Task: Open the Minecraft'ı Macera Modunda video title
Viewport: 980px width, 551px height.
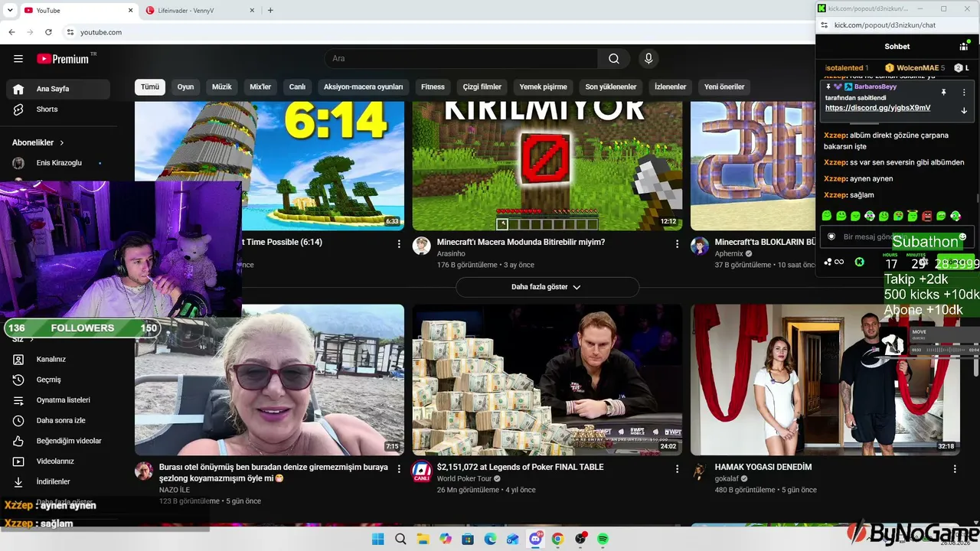Action: pyautogui.click(x=521, y=242)
